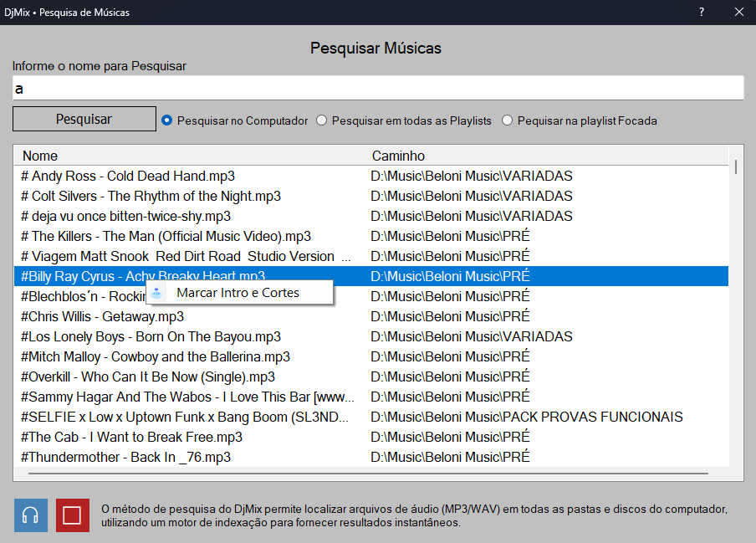
Task: Click the Marcar Intro e Cortes marker icon
Action: pyautogui.click(x=156, y=292)
